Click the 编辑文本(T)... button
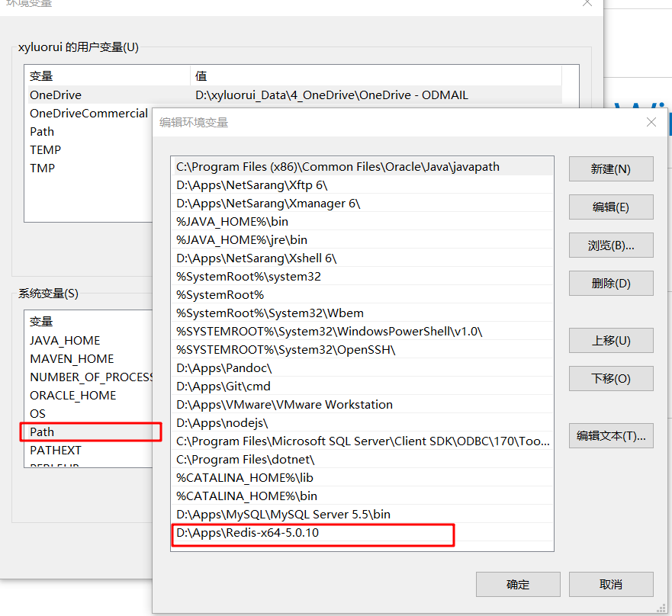Image resolution: width=672 pixels, height=616 pixels. (x=610, y=435)
